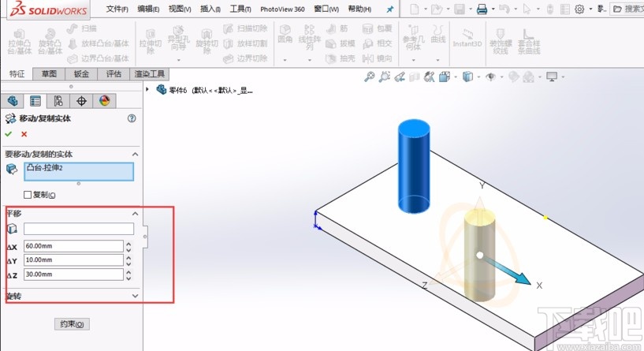Open the 插入(I) menu
644x351 pixels.
click(210, 9)
